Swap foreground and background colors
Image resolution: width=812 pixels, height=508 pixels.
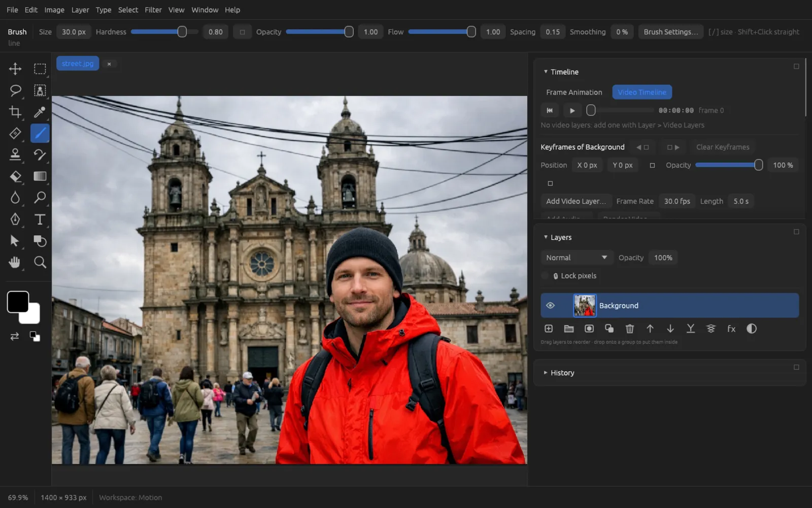point(15,336)
